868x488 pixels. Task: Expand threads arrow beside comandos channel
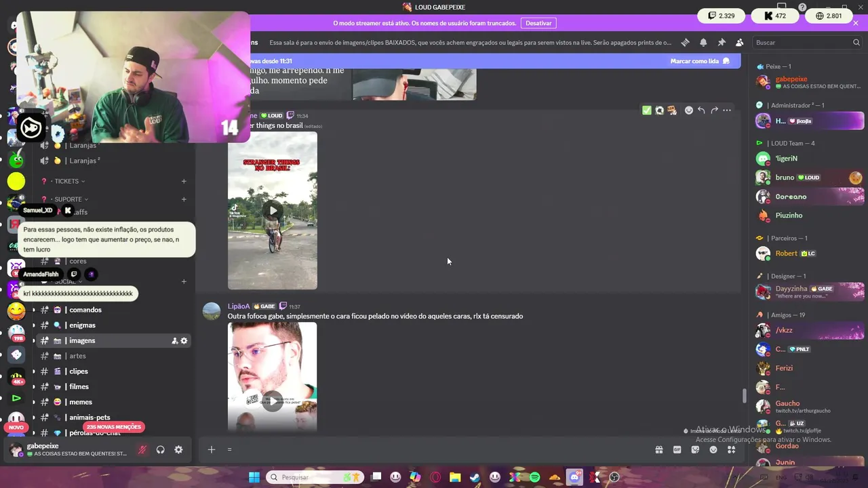point(33,310)
